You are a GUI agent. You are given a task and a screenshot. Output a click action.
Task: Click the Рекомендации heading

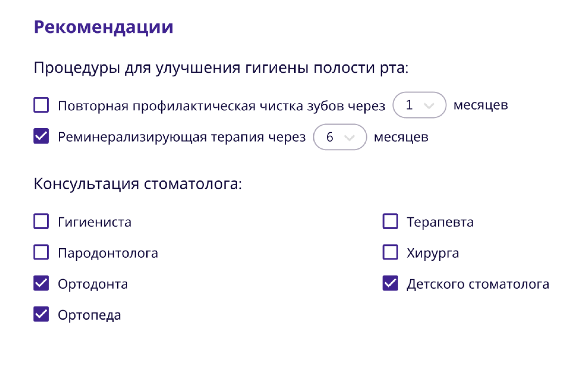[104, 27]
